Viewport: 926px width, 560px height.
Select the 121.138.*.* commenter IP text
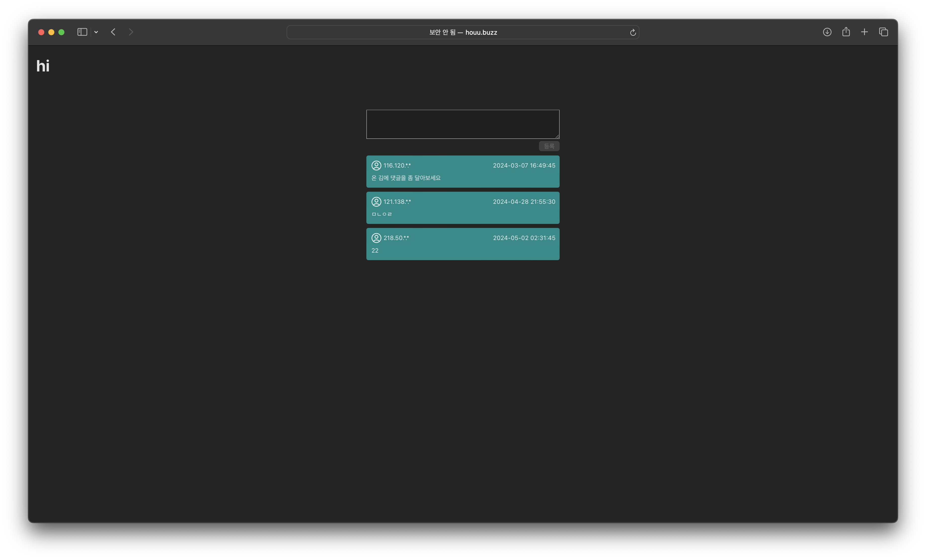pos(397,202)
